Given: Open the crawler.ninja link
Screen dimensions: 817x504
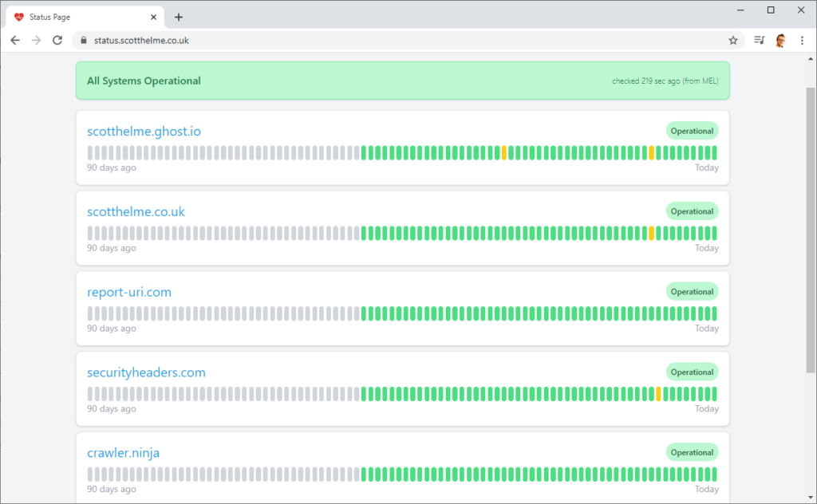Looking at the screenshot, I should click(x=123, y=453).
